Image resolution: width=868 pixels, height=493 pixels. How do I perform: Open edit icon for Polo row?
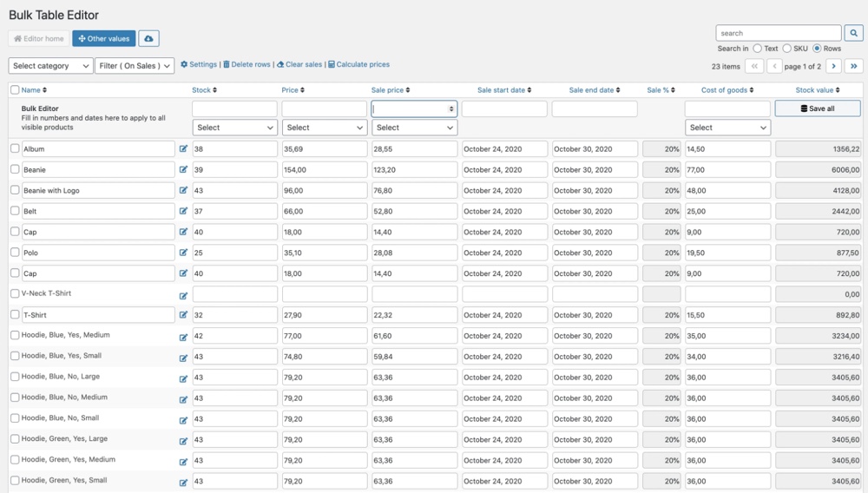click(183, 253)
